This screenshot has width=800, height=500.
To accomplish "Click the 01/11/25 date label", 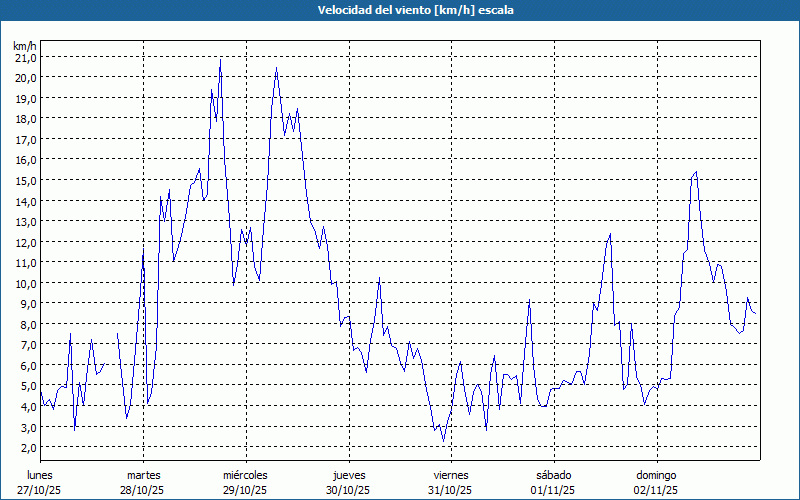I will click(x=553, y=491).
